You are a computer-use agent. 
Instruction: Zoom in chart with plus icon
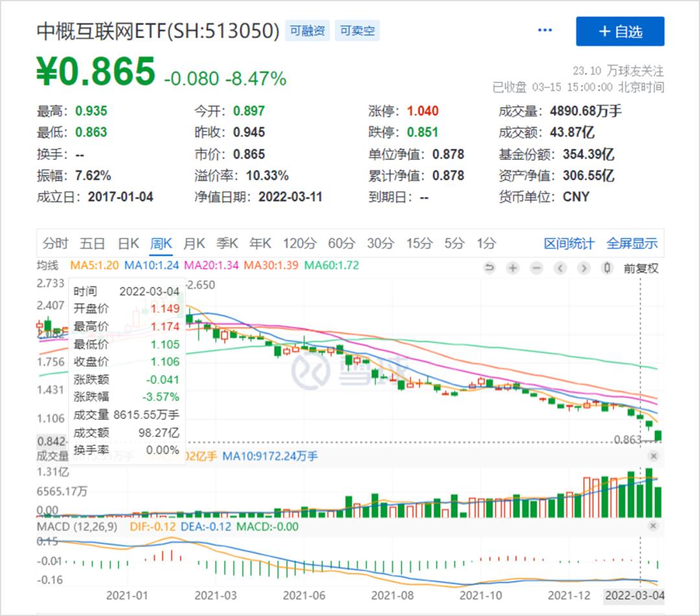click(513, 268)
